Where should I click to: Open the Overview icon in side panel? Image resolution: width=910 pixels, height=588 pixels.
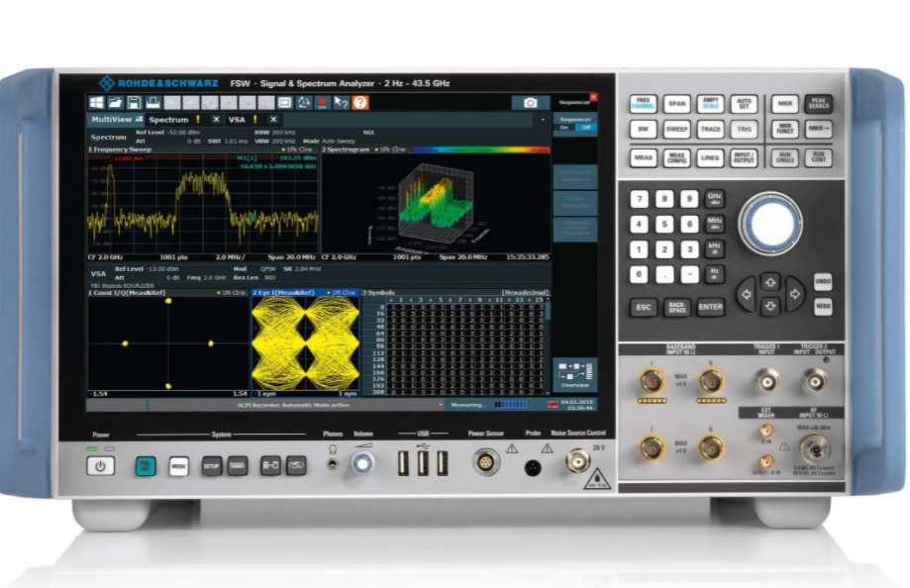575,376
